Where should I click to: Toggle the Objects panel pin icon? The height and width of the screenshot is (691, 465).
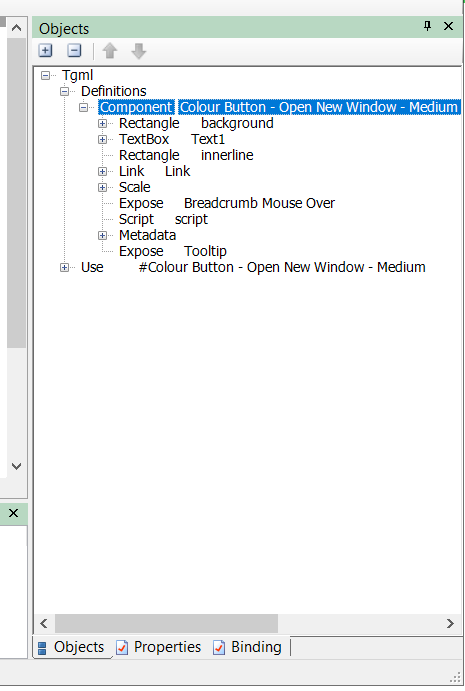click(x=427, y=26)
